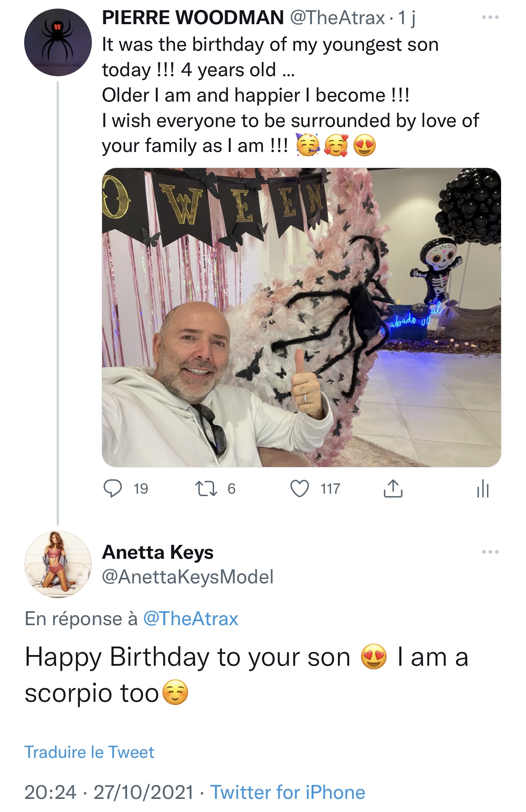Click the 1 j relative timestamp
The height and width of the screenshot is (812, 526).
coord(407,18)
